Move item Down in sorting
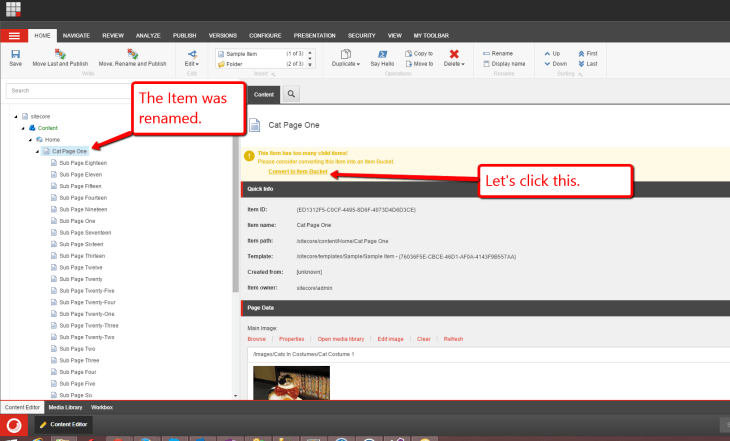This screenshot has height=441, width=730. click(x=555, y=64)
